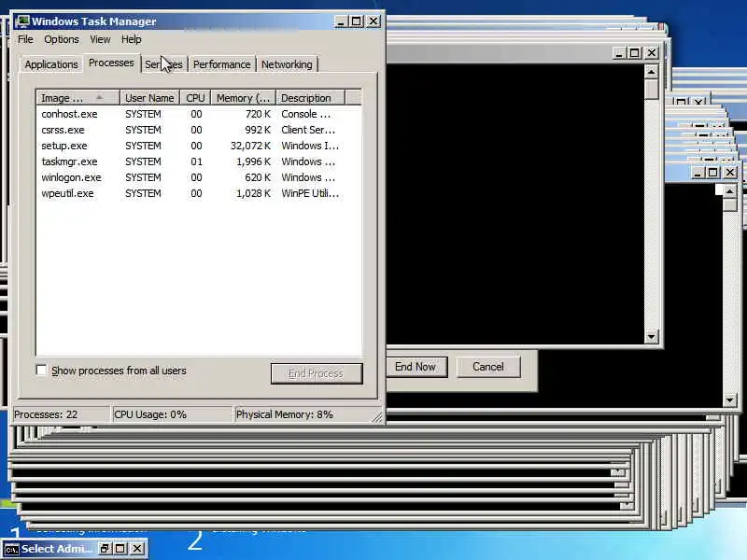
Task: Switch to the Services tab
Action: [x=163, y=64]
